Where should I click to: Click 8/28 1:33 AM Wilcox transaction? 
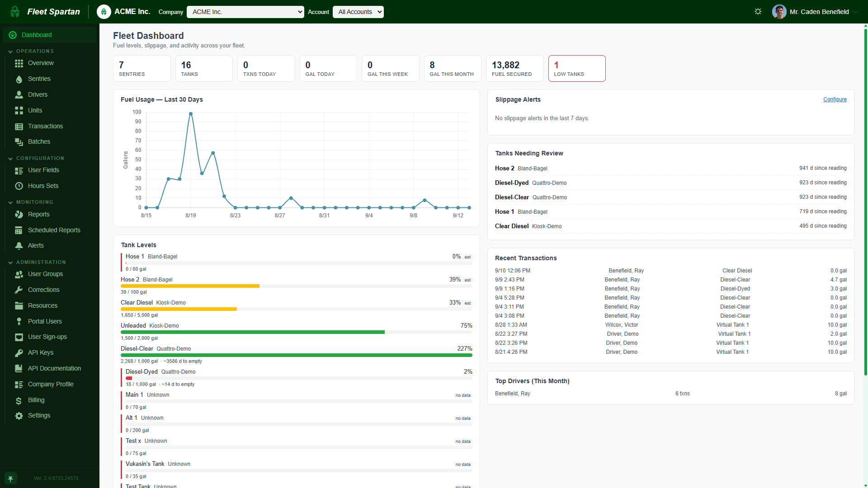click(671, 325)
